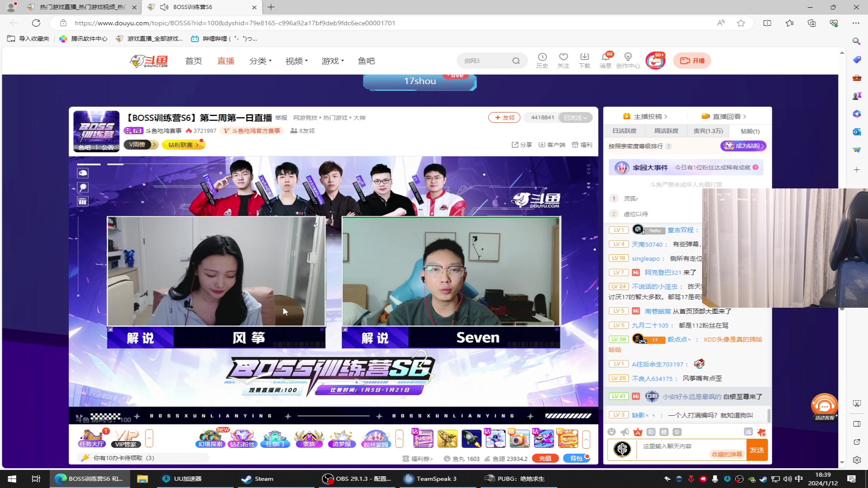The image size is (868, 488).
Task: Toggle the 滤 danmaku filter
Action: 748,432
